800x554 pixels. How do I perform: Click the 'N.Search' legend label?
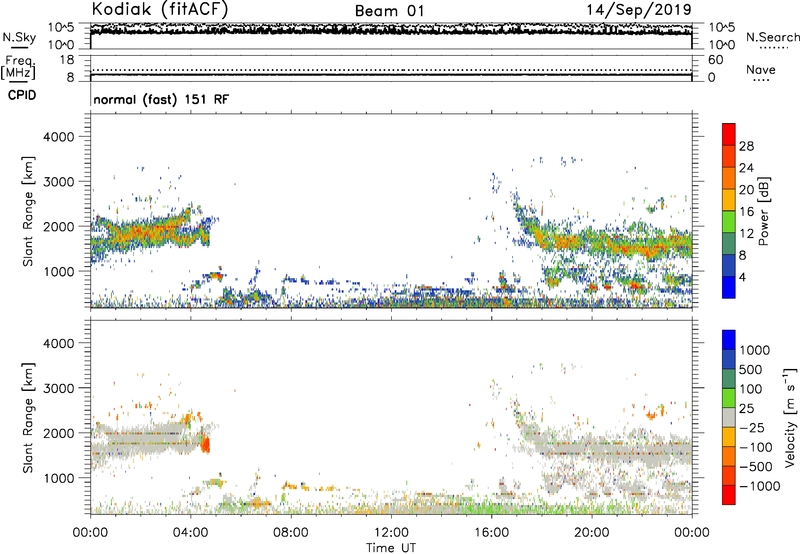pyautogui.click(x=772, y=37)
